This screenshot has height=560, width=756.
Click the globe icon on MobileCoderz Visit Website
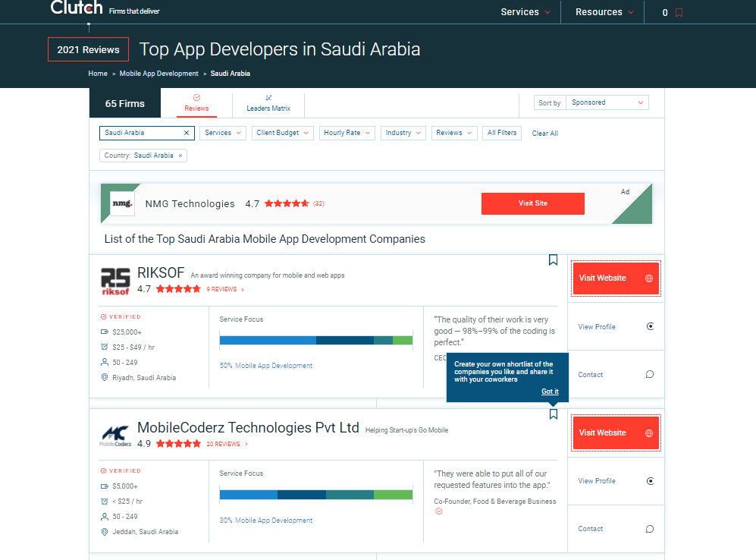tap(649, 433)
